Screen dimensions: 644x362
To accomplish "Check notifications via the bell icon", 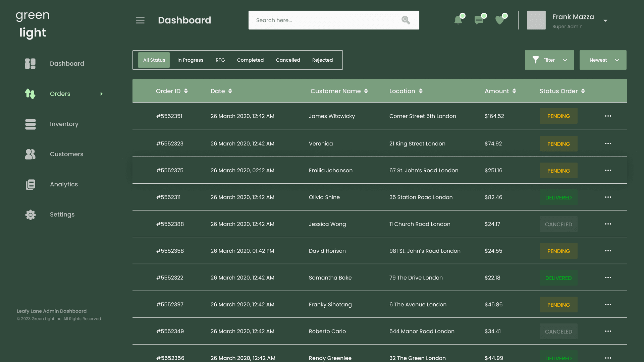I will (x=458, y=20).
